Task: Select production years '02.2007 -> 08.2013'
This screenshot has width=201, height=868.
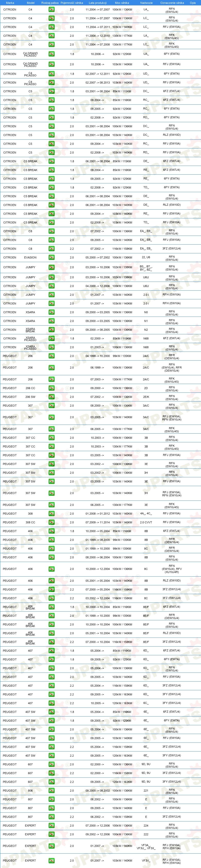Action: coord(98,83)
